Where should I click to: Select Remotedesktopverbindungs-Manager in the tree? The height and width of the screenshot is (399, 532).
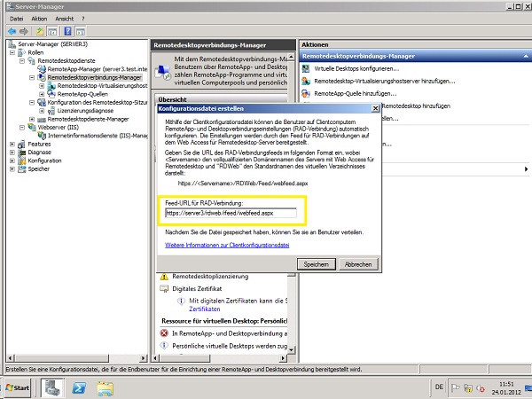(94, 77)
